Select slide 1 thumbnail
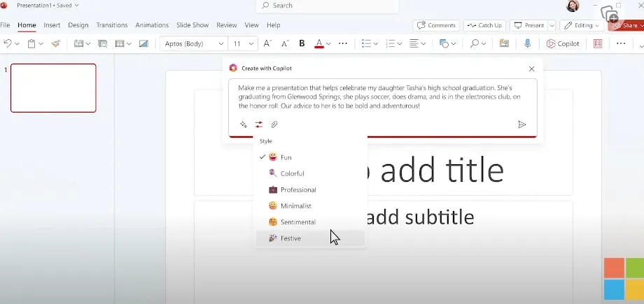Viewport: 644px width, 304px height. 53,88
